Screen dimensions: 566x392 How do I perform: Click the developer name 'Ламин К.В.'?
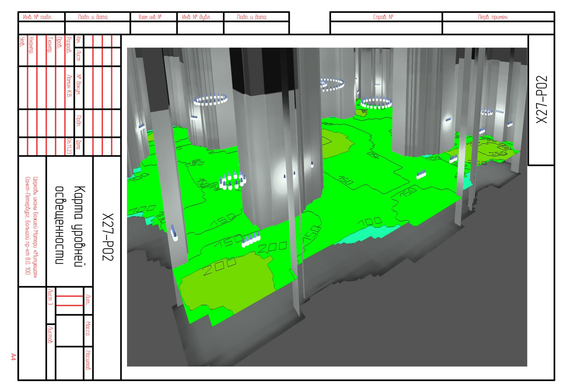69,86
